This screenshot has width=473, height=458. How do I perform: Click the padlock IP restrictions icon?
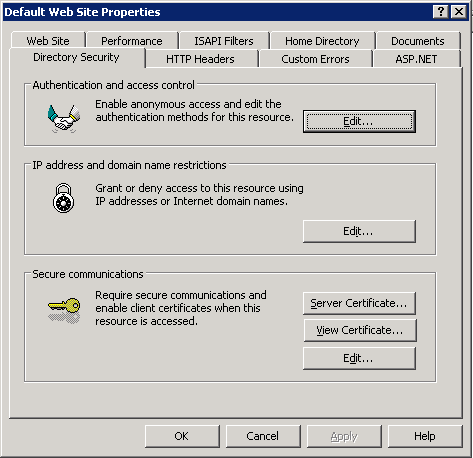tap(63, 198)
